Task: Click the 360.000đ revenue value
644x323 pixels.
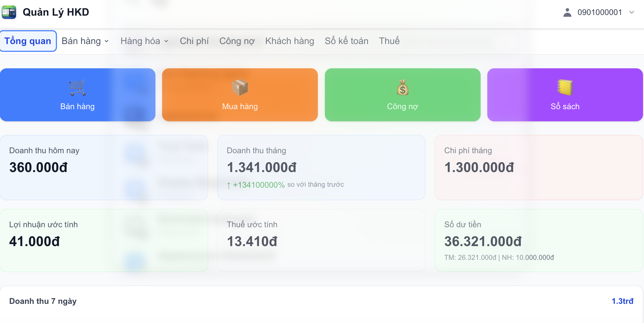Action: [x=38, y=168]
